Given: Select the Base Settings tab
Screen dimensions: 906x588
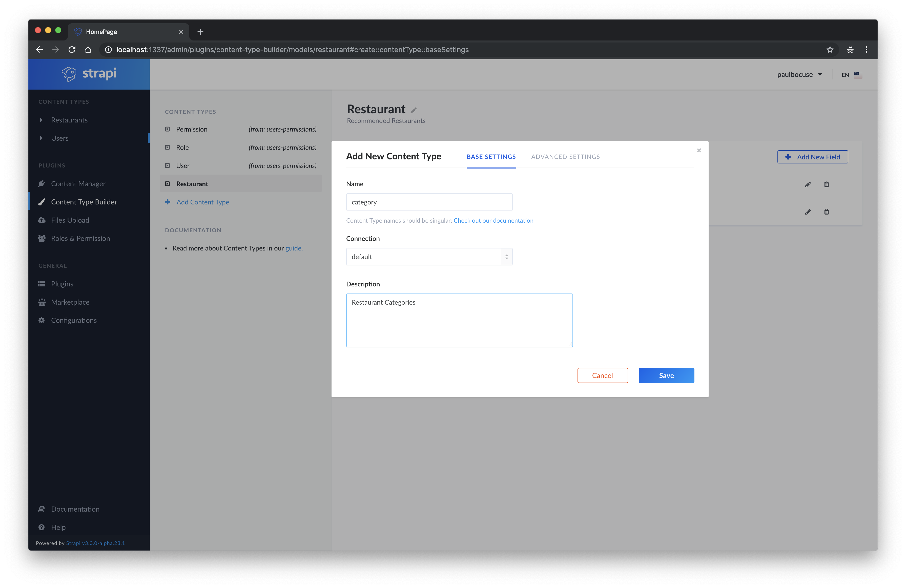Looking at the screenshot, I should 491,157.
